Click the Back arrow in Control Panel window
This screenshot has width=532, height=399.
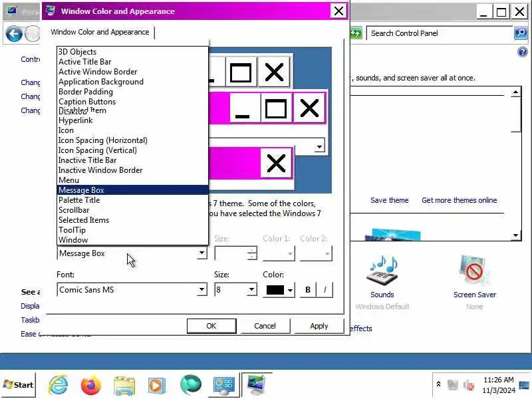[x=14, y=34]
